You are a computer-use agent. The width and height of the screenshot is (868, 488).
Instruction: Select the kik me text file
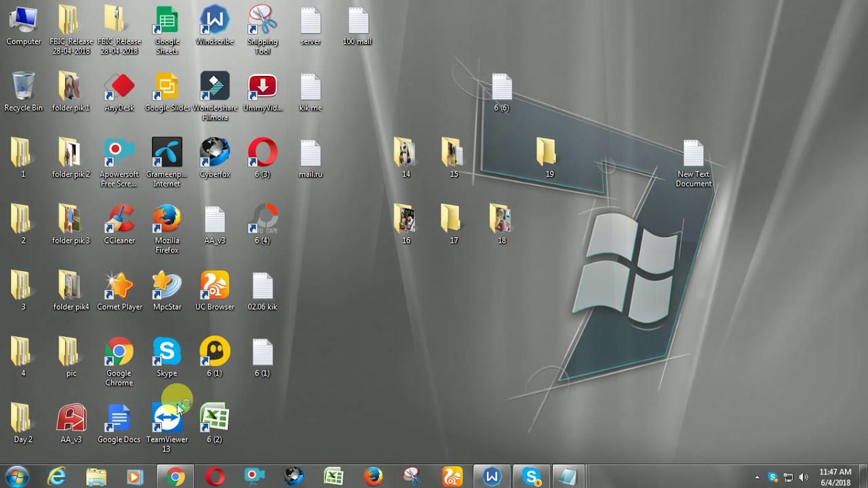coord(311,92)
